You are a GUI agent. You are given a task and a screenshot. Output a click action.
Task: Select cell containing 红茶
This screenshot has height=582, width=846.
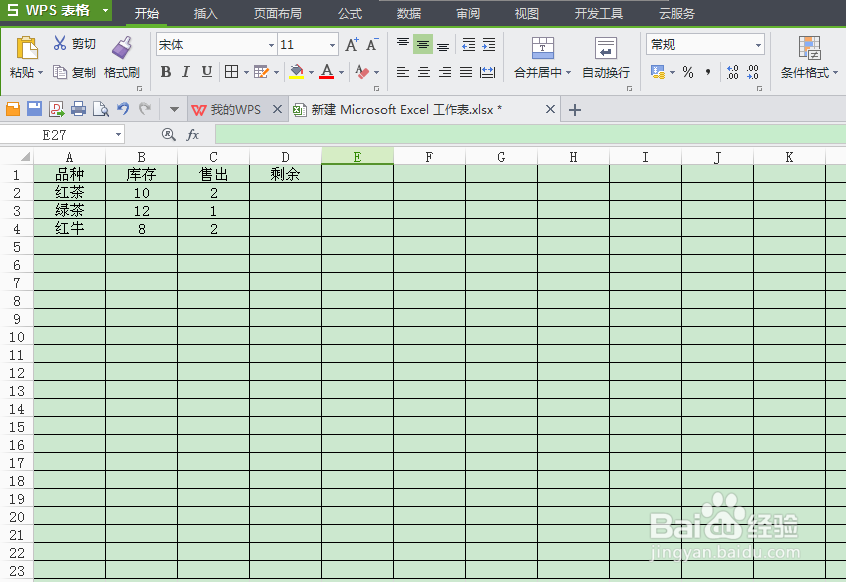pos(70,193)
